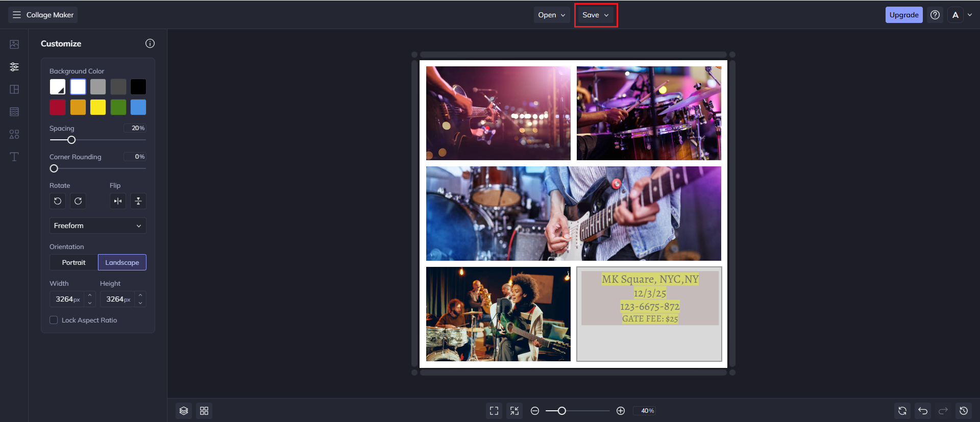Select the MK Square text box

[x=650, y=299]
